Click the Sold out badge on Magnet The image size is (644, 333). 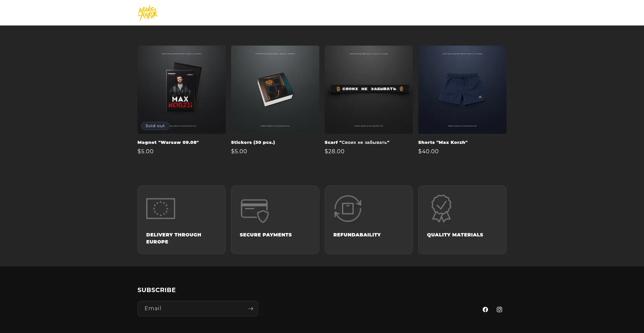coord(155,126)
